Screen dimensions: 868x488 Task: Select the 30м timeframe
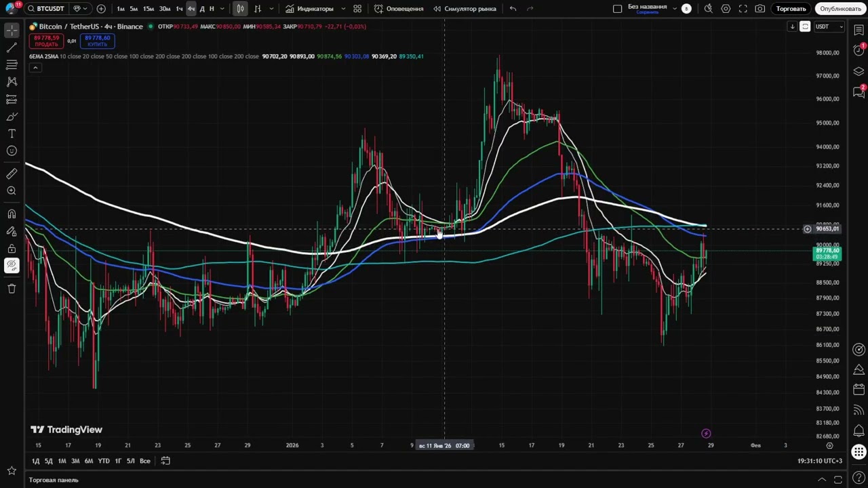click(164, 9)
